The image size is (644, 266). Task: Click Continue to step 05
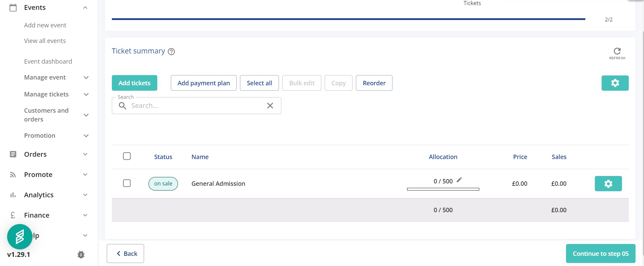[600, 253]
